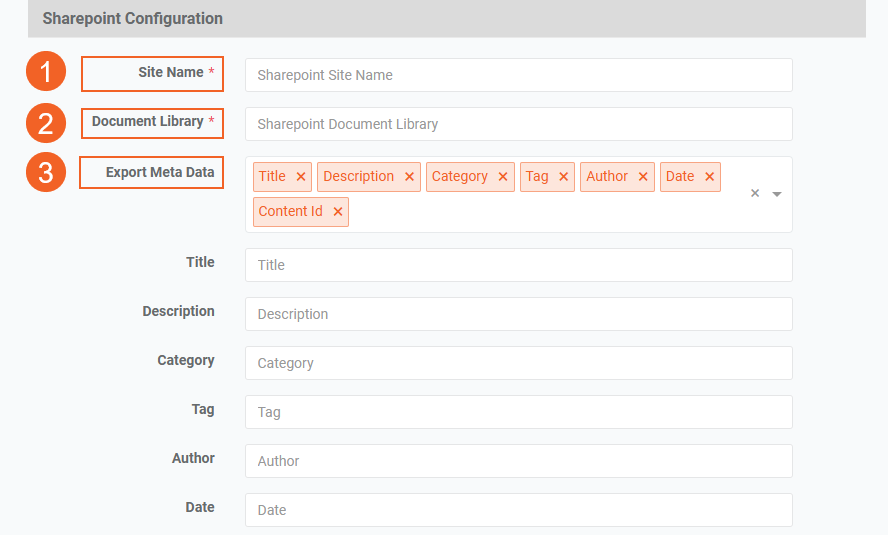Viewport: 888px width, 535px height.
Task: Click the Category input field
Action: (518, 363)
